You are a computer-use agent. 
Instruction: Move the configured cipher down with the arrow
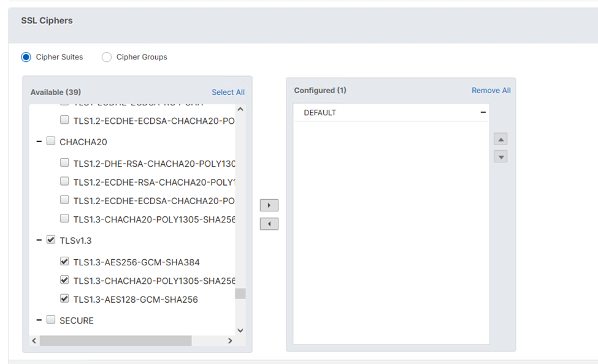(500, 157)
